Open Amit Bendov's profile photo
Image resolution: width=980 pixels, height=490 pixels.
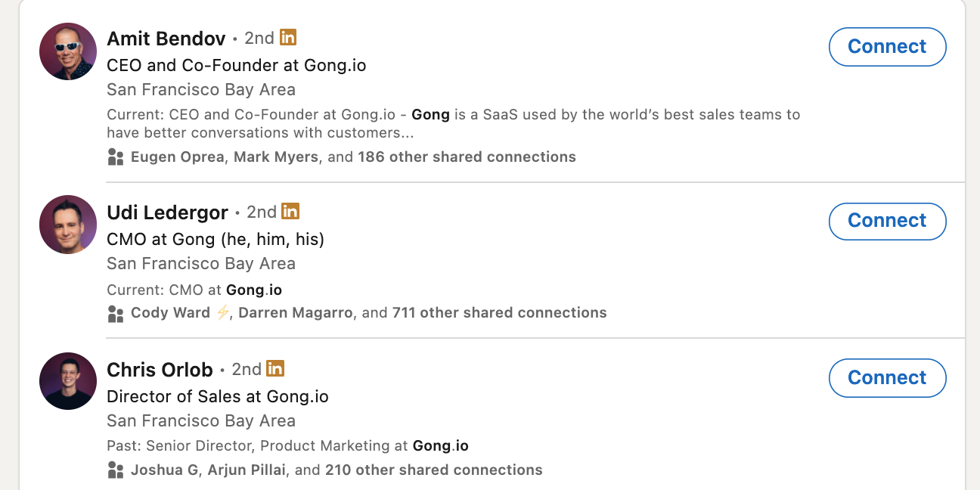click(68, 51)
